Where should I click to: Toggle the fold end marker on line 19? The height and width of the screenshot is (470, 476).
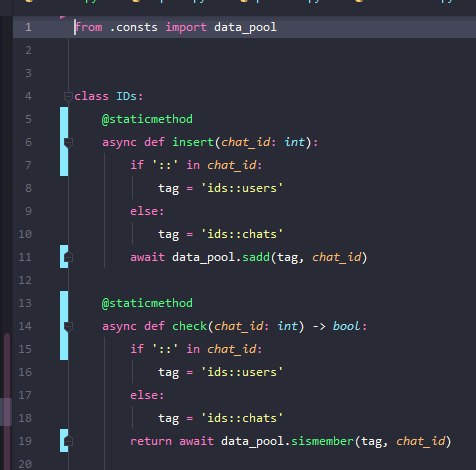point(68,441)
